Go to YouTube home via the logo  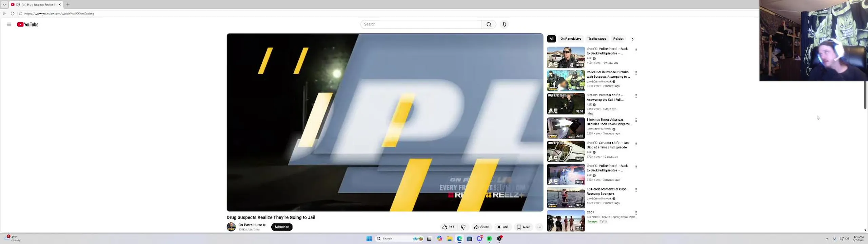pos(28,24)
